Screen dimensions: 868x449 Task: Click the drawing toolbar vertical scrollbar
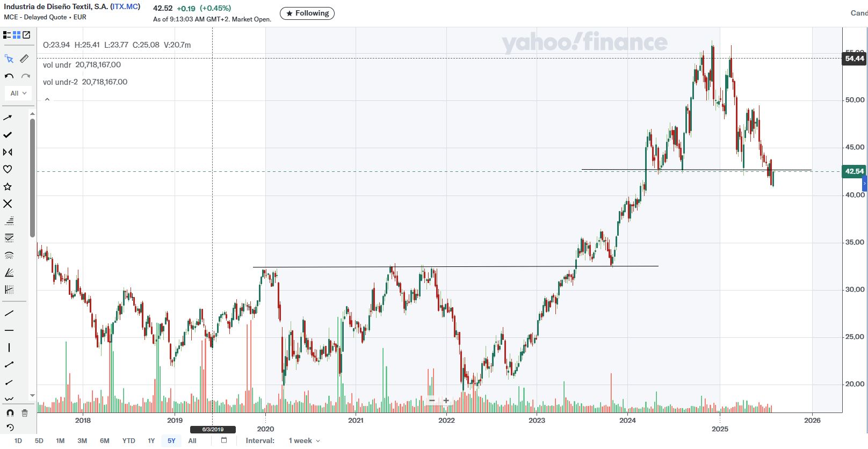pos(32,177)
